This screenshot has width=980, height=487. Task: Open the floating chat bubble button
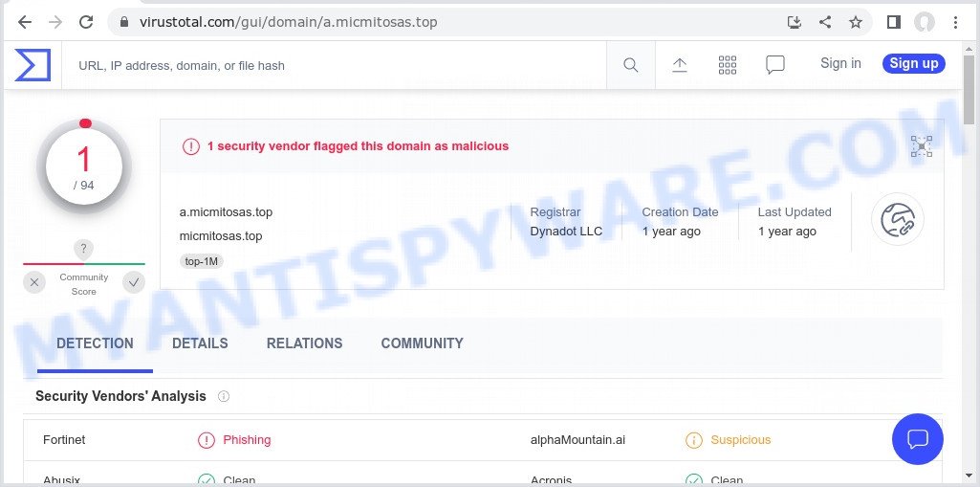(918, 439)
